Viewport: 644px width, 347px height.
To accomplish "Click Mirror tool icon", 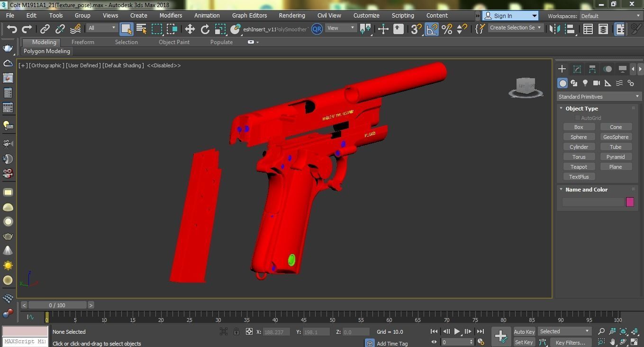I will click(x=554, y=29).
